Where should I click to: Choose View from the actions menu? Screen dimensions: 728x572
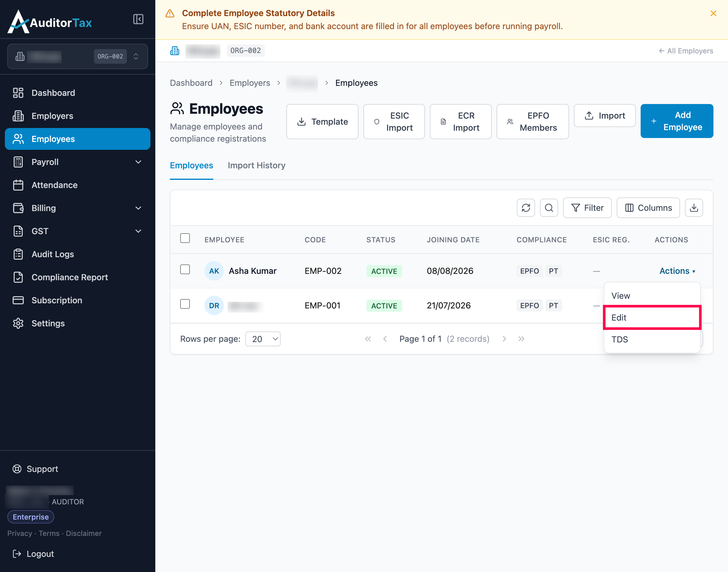pyautogui.click(x=652, y=296)
